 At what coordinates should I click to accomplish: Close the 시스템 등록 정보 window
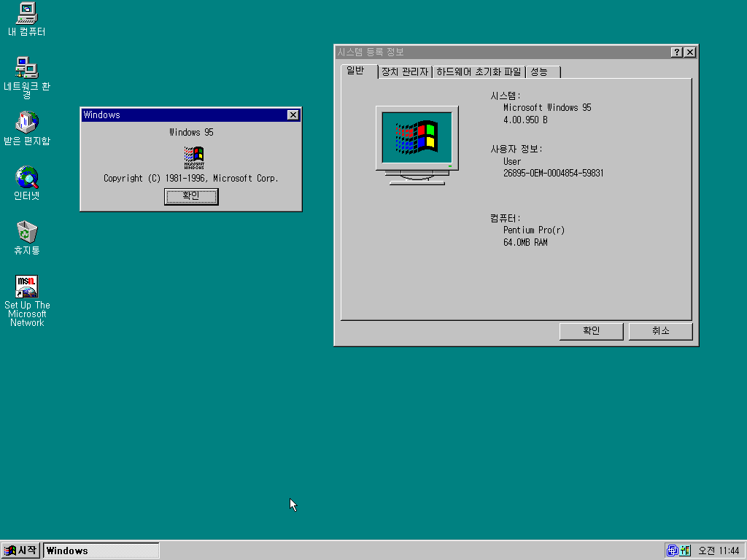click(x=690, y=52)
